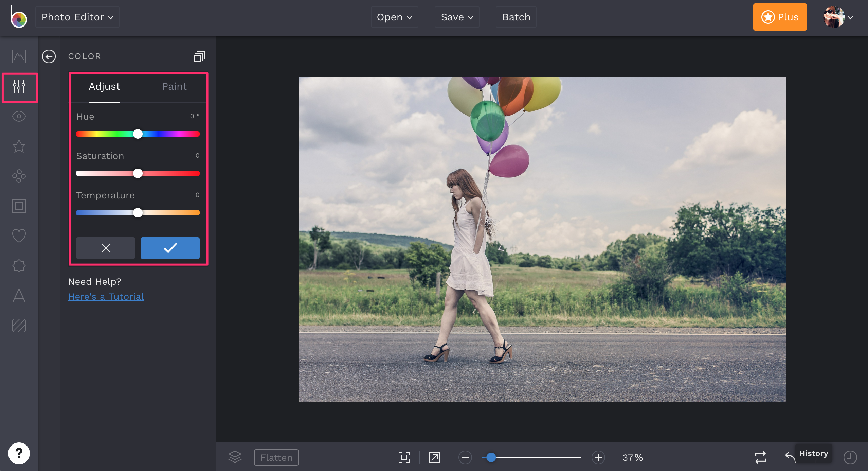Switch to the Adjust tab
The width and height of the screenshot is (868, 471).
(105, 87)
